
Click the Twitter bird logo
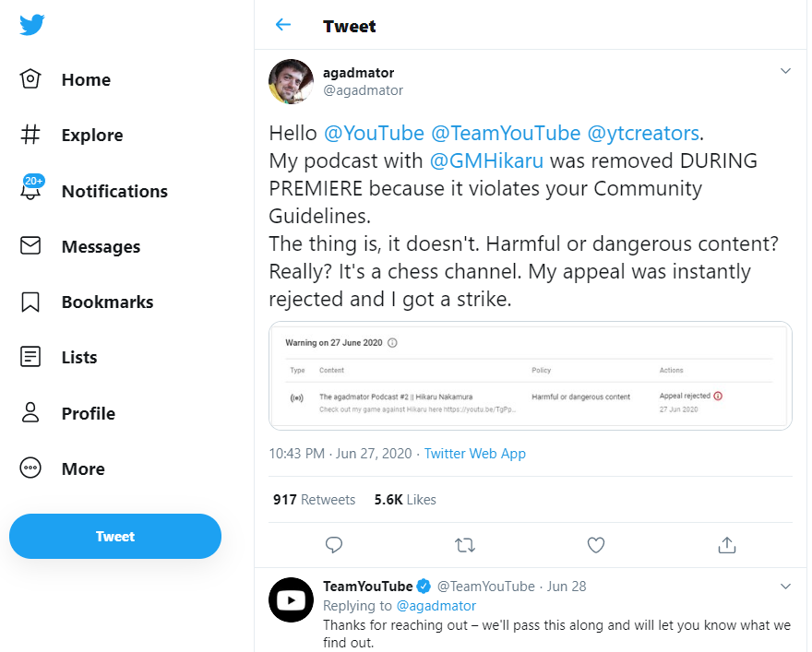(x=31, y=25)
